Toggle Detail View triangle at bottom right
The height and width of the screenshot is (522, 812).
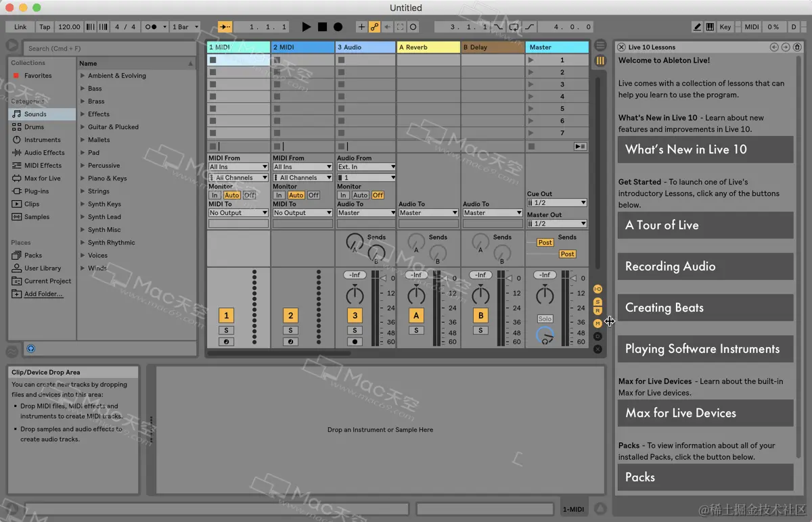600,509
